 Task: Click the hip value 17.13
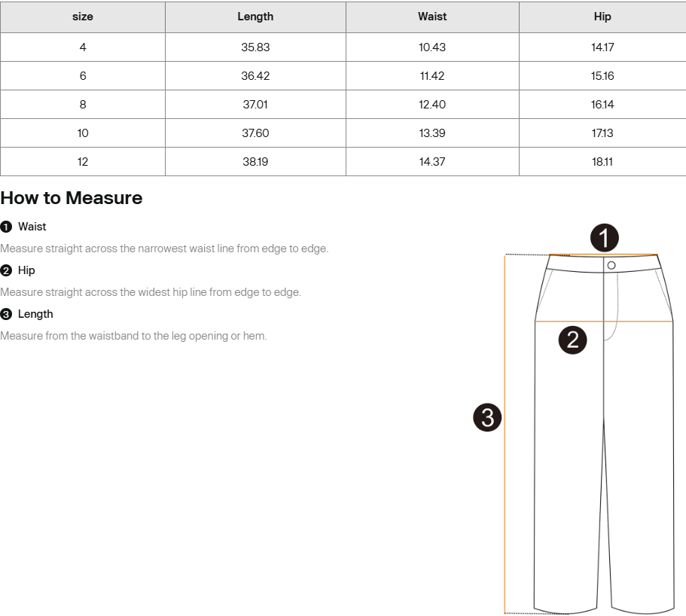pyautogui.click(x=602, y=133)
